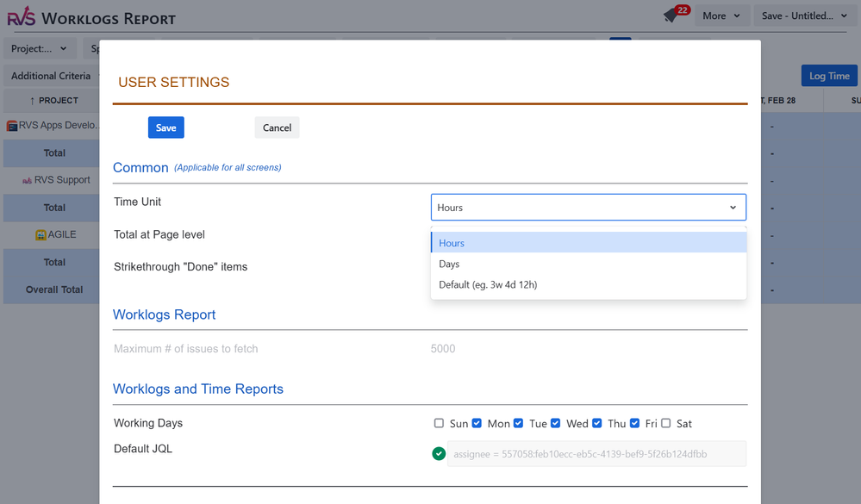Click the Working Days label
This screenshot has height=504, width=861.
pyautogui.click(x=148, y=423)
